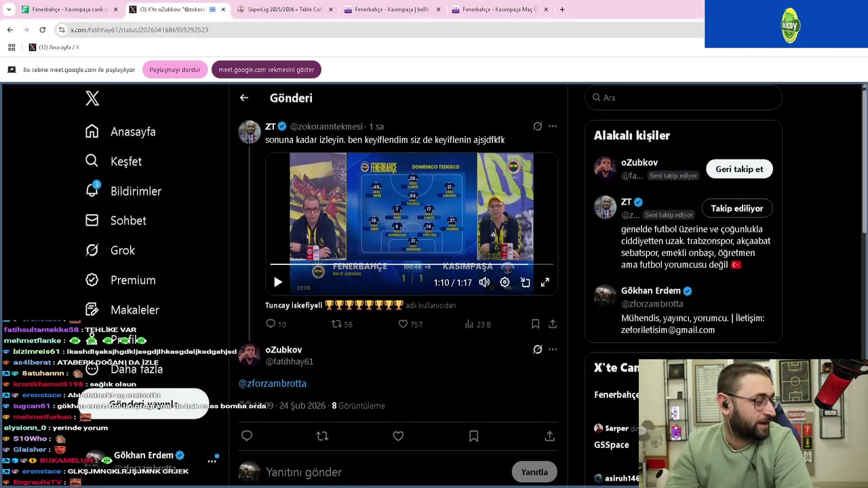The image size is (868, 488).
Task: Click the browser address bar URL
Action: (140, 30)
